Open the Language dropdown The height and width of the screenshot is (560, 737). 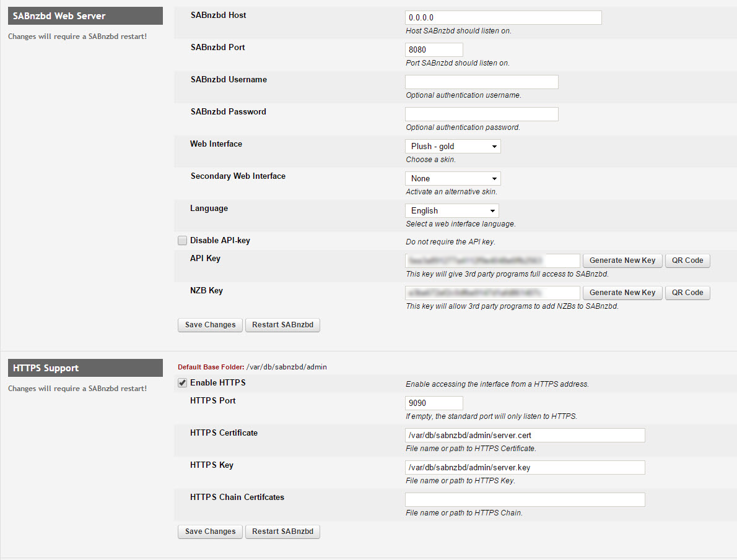point(451,210)
